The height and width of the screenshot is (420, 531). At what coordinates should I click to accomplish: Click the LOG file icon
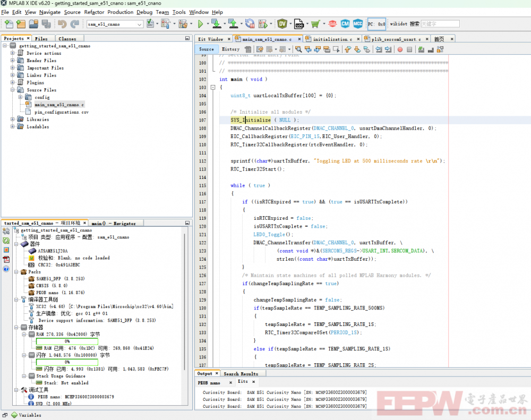click(x=298, y=24)
